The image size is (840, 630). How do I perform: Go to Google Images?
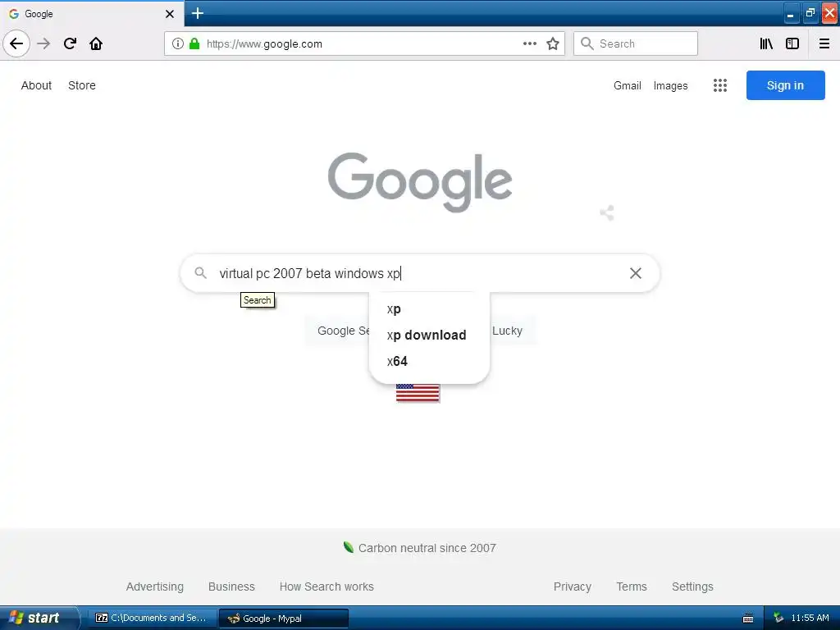coord(670,85)
